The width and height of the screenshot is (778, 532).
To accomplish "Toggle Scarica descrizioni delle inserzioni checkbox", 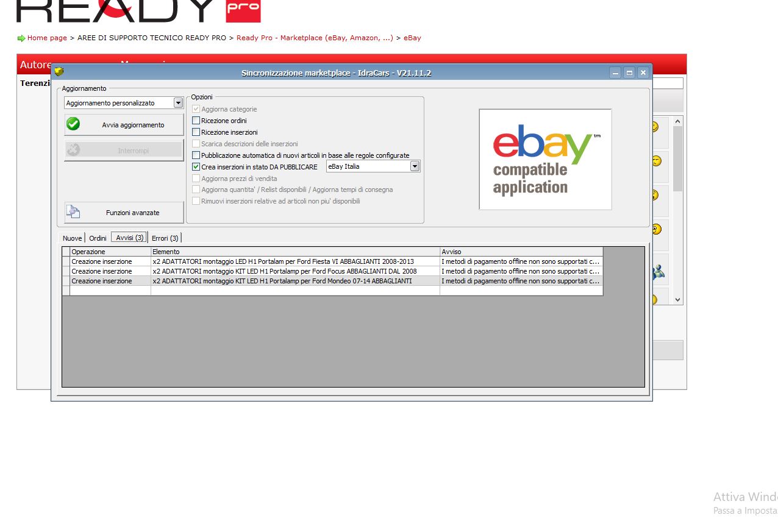I will click(196, 144).
